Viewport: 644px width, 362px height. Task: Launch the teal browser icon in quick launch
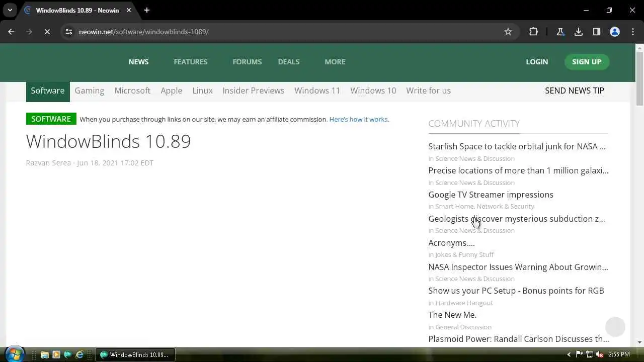pyautogui.click(x=67, y=354)
